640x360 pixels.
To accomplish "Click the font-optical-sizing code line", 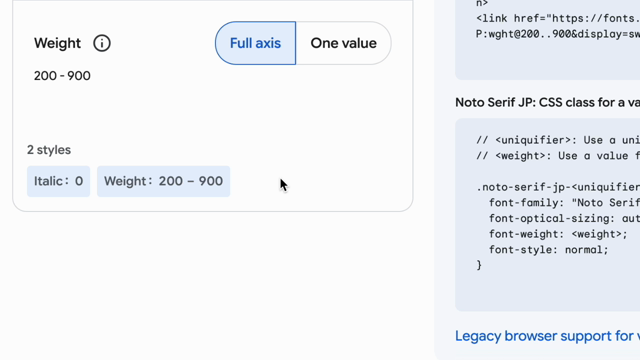I will coord(564,218).
